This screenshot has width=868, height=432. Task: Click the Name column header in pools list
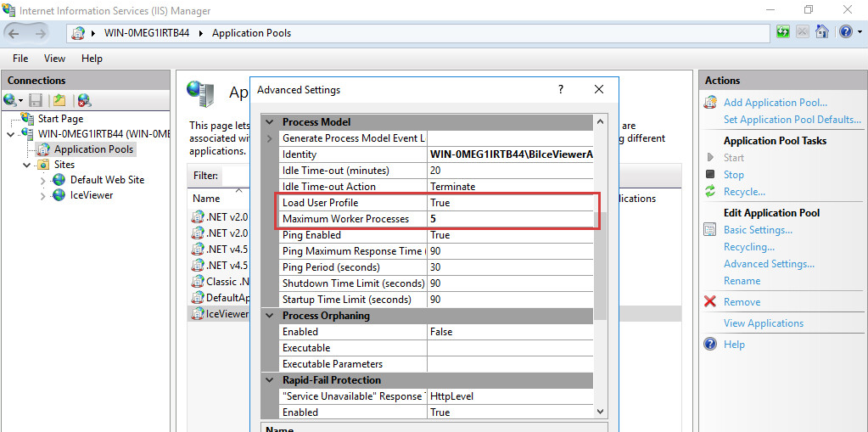pos(206,199)
